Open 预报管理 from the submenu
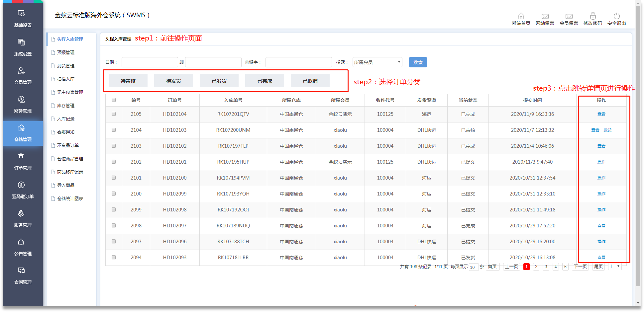The image size is (644, 312). (x=66, y=52)
